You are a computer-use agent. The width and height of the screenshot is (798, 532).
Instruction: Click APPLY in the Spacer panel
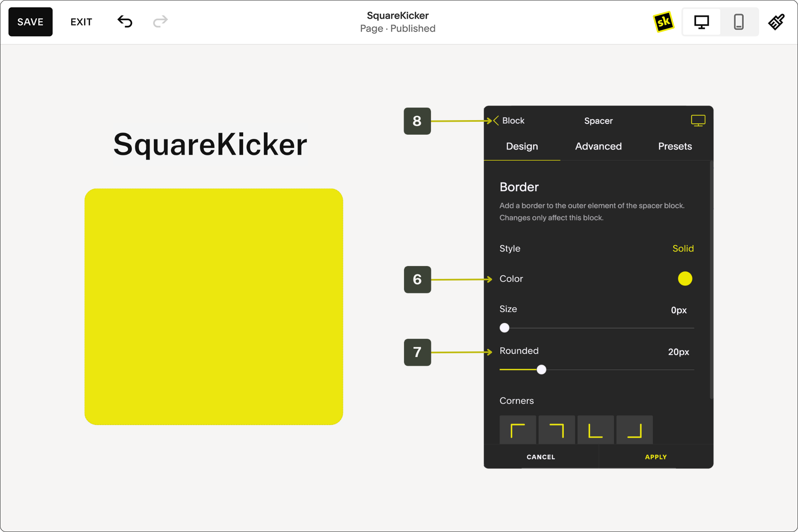656,457
